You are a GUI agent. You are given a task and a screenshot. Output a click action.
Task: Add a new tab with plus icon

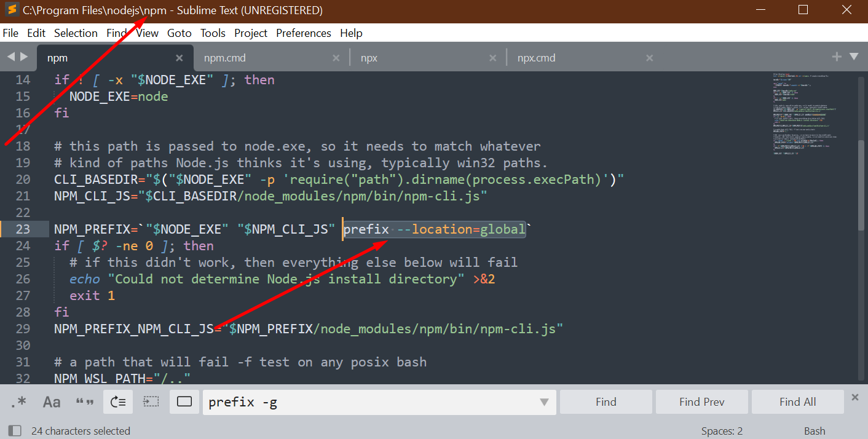(837, 57)
